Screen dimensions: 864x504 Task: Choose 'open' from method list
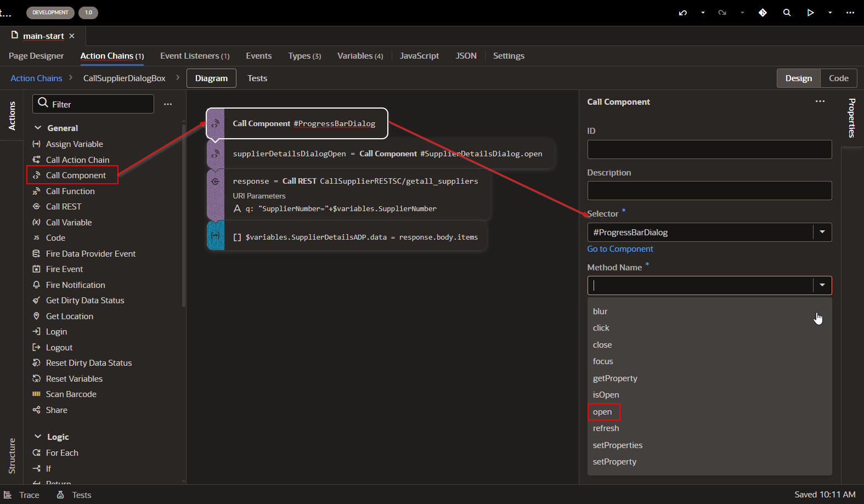coord(602,412)
